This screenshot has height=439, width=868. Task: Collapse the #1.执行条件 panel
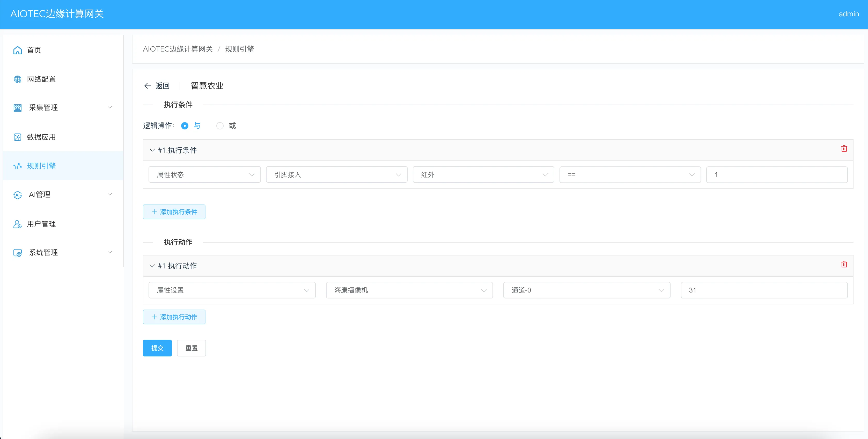tap(152, 150)
